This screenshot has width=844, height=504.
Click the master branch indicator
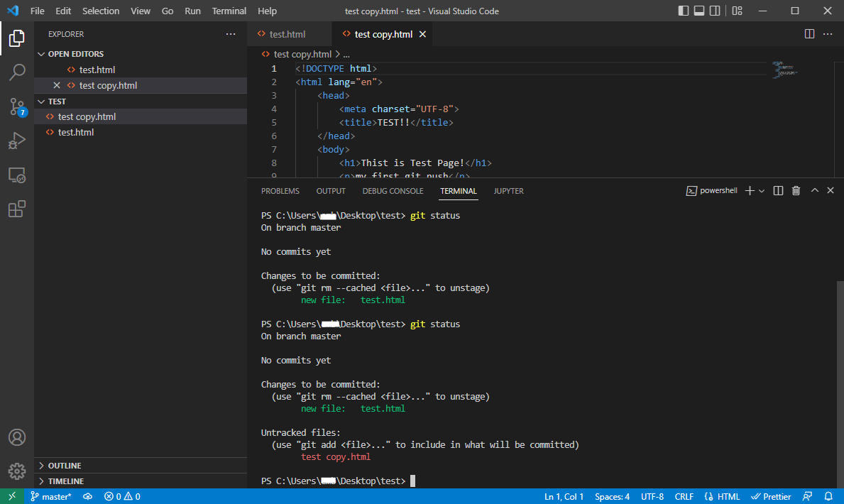(50, 496)
